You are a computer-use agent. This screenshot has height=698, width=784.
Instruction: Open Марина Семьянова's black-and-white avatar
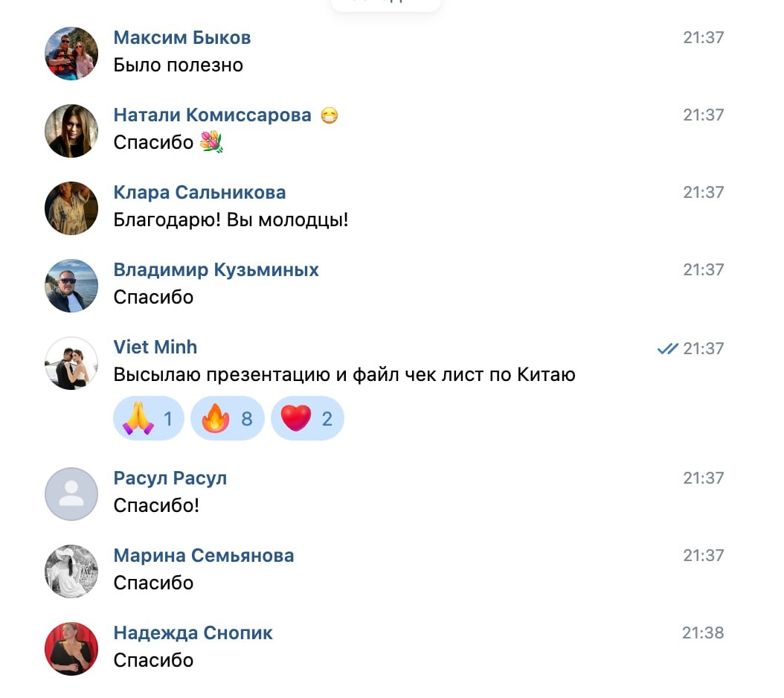(x=71, y=571)
